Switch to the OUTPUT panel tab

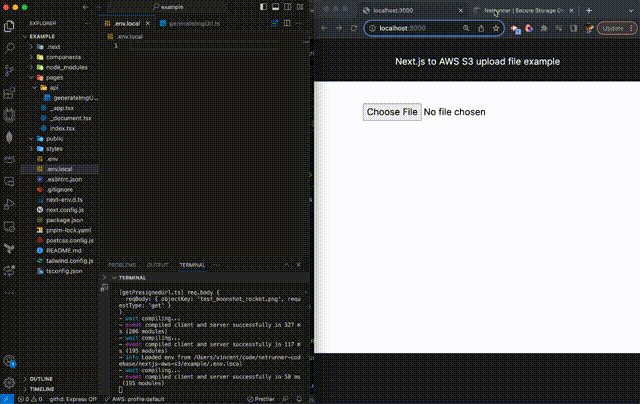coord(158,265)
